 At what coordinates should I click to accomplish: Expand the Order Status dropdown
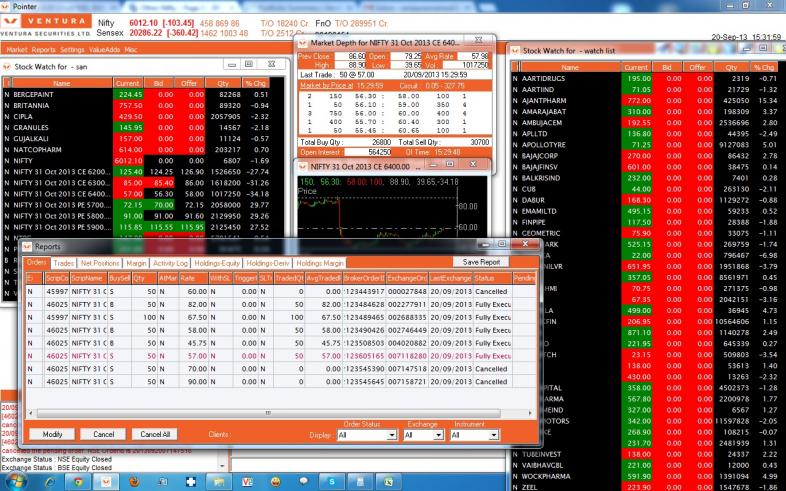[392, 435]
